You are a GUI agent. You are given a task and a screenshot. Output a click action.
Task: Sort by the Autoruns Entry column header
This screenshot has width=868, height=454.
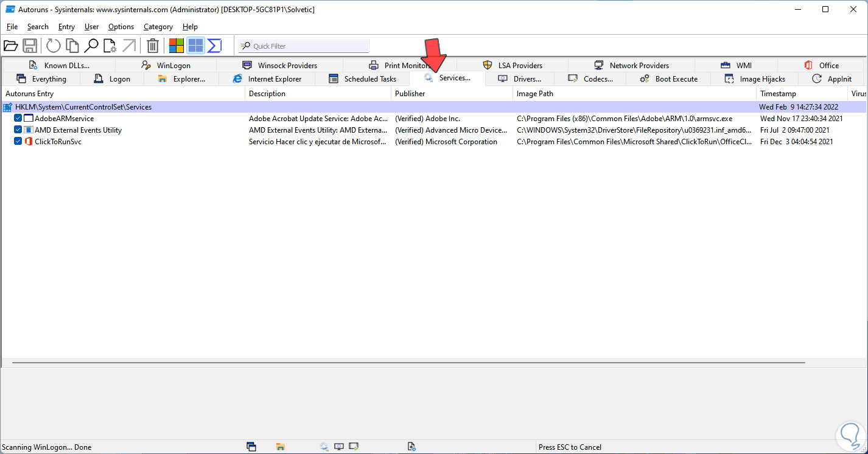124,94
